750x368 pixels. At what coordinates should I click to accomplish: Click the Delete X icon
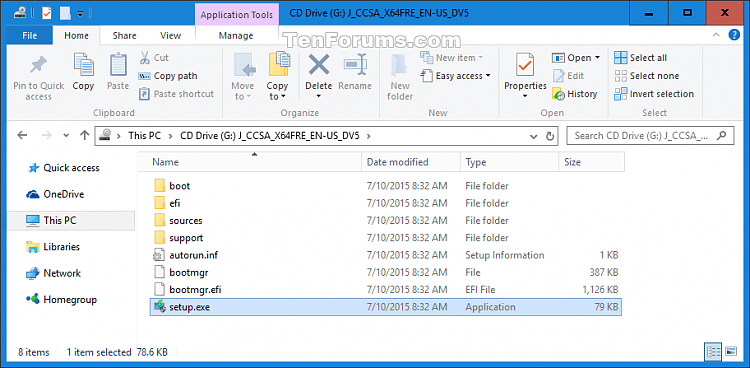click(x=319, y=65)
